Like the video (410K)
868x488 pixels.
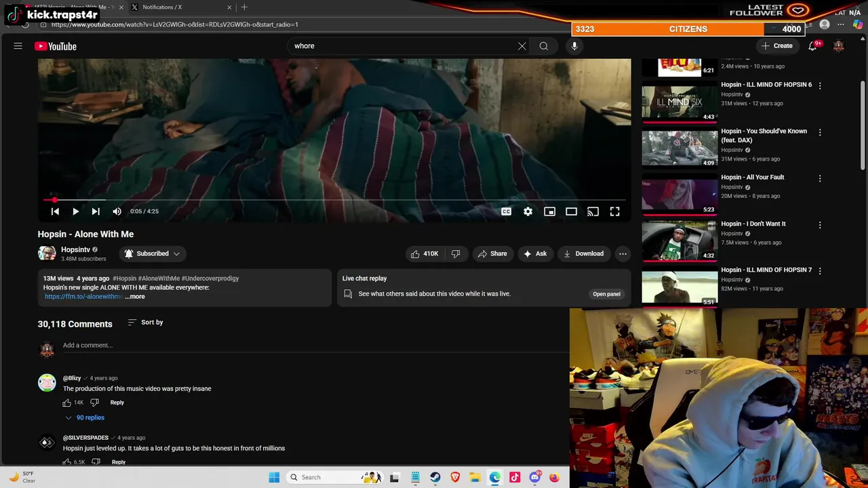pyautogui.click(x=425, y=253)
